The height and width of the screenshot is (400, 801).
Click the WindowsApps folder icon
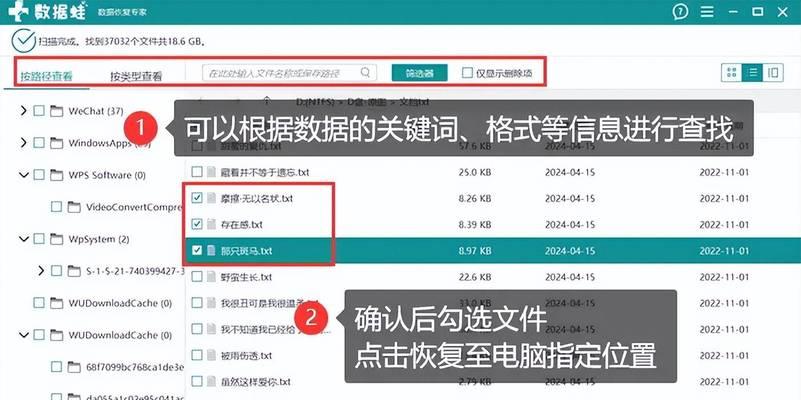(x=56, y=143)
